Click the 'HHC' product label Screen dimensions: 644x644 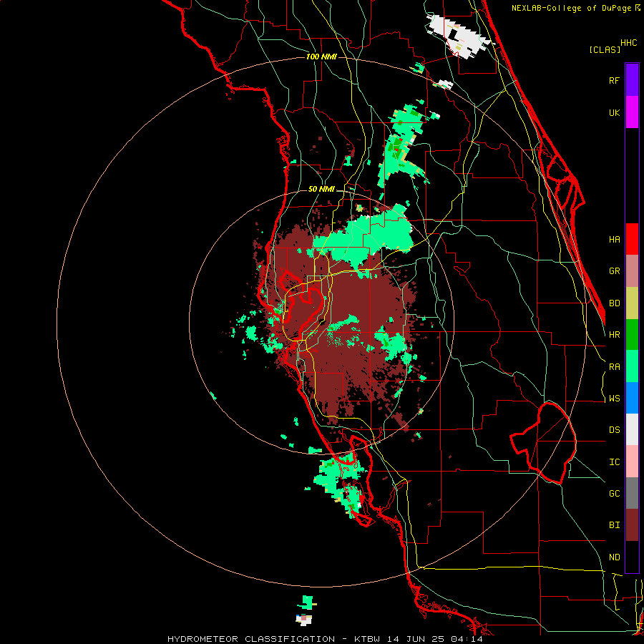tap(629, 43)
